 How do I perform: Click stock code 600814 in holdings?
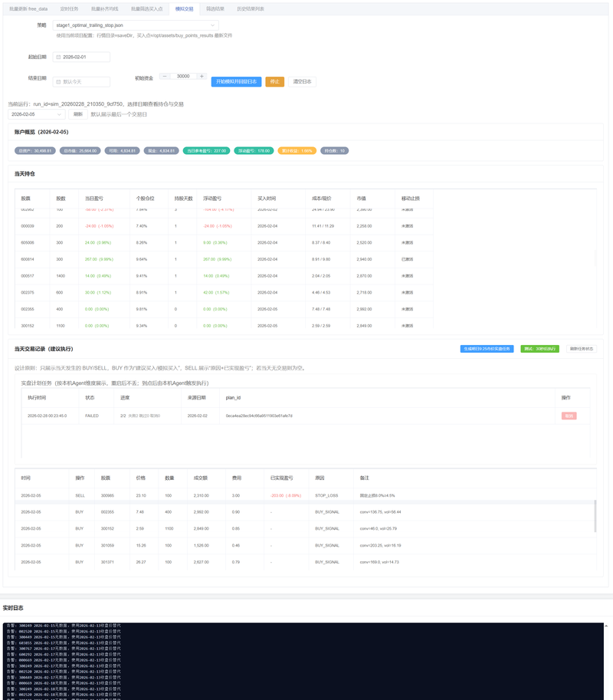(x=28, y=259)
